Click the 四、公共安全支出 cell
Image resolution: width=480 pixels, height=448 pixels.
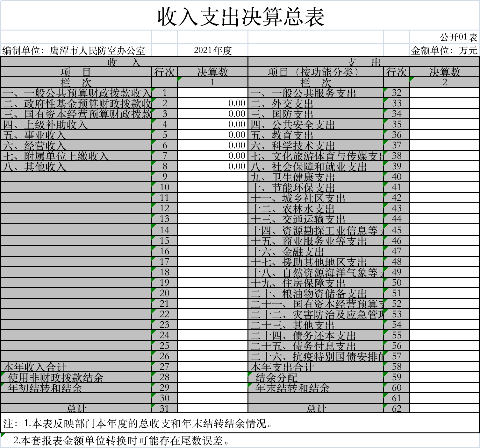click(316, 124)
